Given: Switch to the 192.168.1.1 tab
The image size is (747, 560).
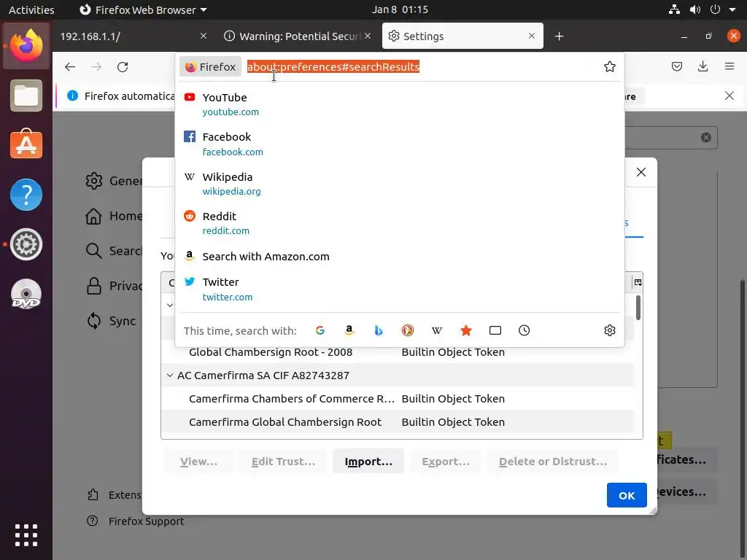Looking at the screenshot, I should pos(133,36).
